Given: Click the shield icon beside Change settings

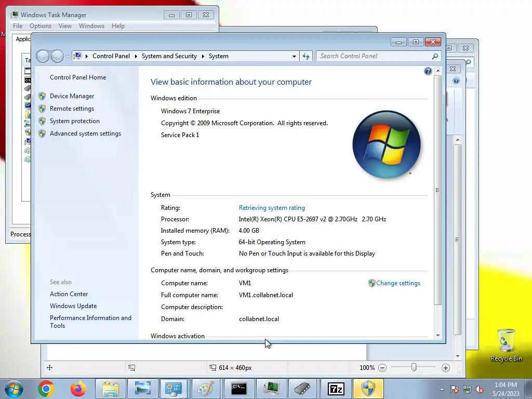Looking at the screenshot, I should click(371, 283).
